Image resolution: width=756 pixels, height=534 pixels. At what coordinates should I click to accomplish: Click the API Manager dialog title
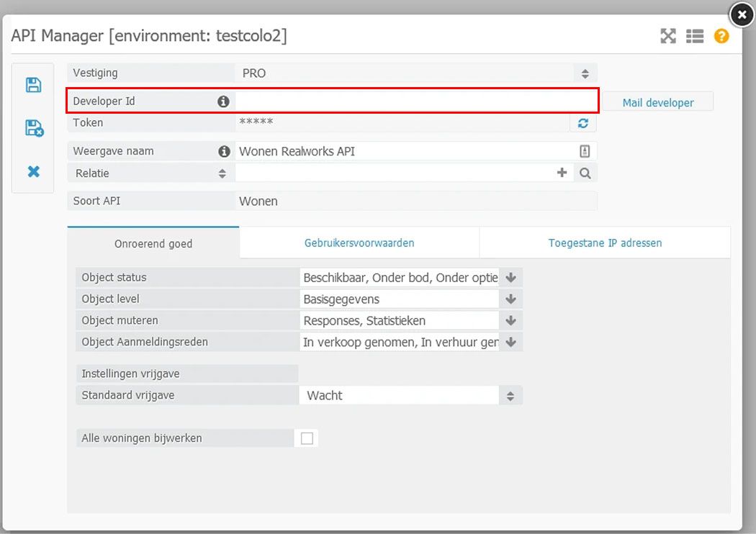pyautogui.click(x=149, y=36)
